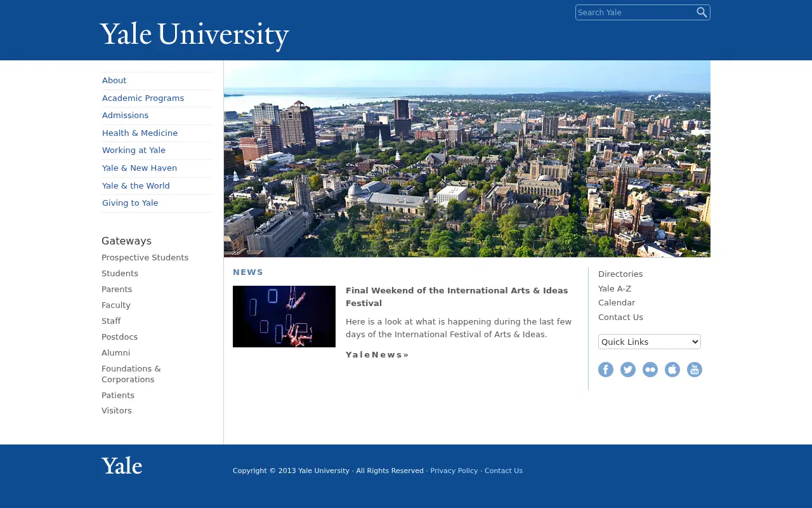The height and width of the screenshot is (508, 812).
Task: Open the Patients gateway
Action: 118,396
